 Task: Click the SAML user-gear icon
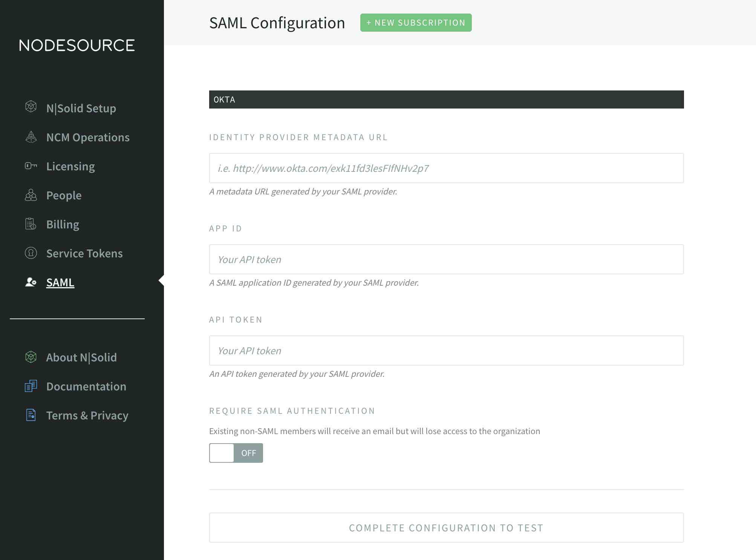(30, 282)
